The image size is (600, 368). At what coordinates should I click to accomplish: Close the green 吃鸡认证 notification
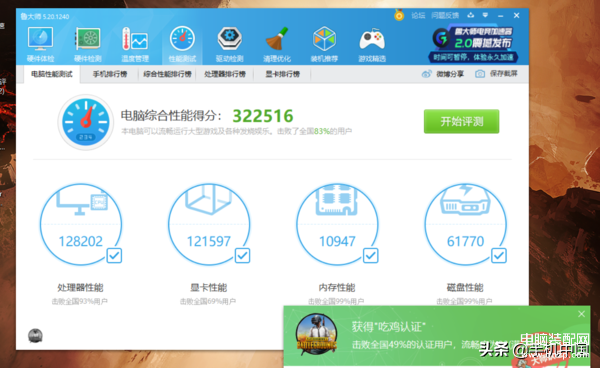[582, 314]
